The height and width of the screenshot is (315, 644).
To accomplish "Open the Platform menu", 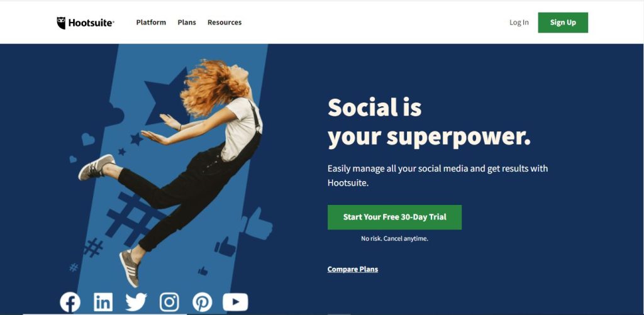I will click(151, 23).
